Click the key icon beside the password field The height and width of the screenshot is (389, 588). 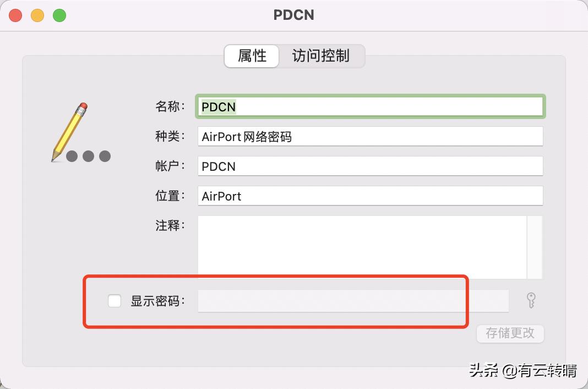click(530, 300)
